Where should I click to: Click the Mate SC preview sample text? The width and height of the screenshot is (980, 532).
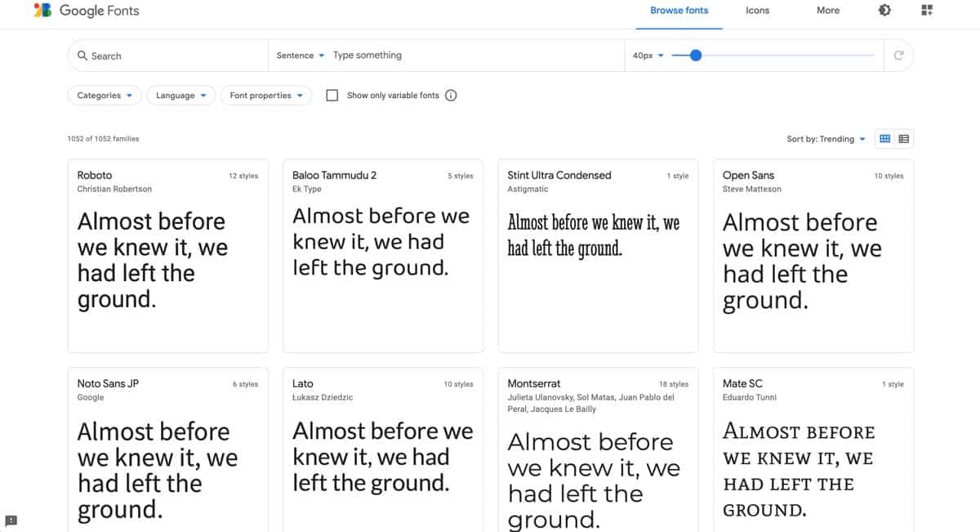coord(799,471)
